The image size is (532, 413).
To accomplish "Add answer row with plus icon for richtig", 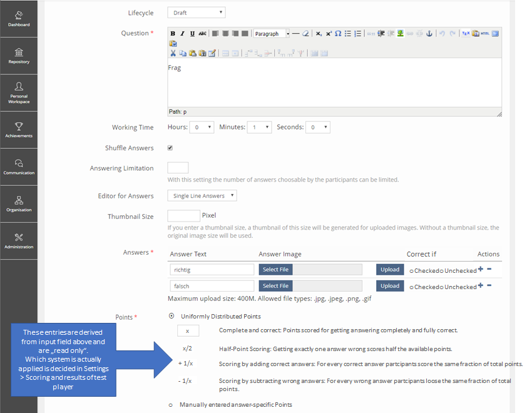I will pos(481,269).
